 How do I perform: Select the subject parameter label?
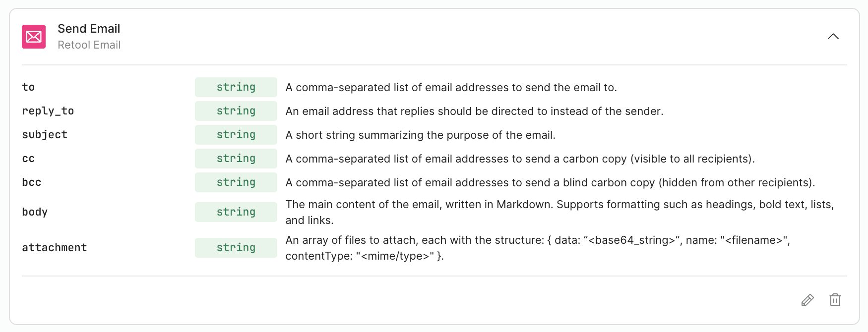click(44, 134)
